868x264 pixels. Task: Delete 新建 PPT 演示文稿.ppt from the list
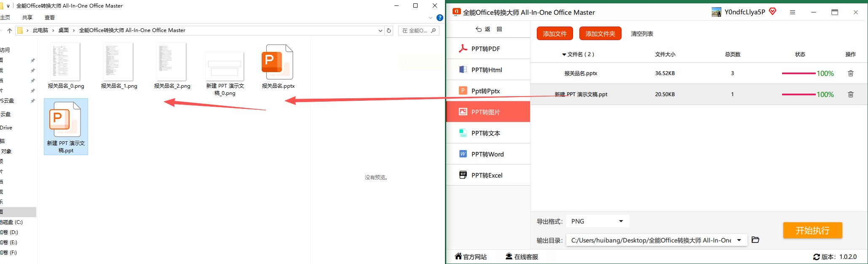(850, 94)
